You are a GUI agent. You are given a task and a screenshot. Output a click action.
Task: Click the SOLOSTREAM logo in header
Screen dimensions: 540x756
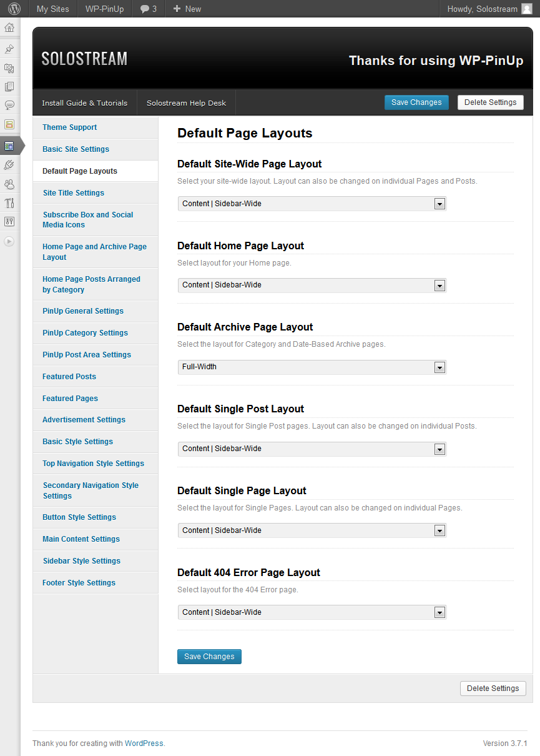pos(84,59)
